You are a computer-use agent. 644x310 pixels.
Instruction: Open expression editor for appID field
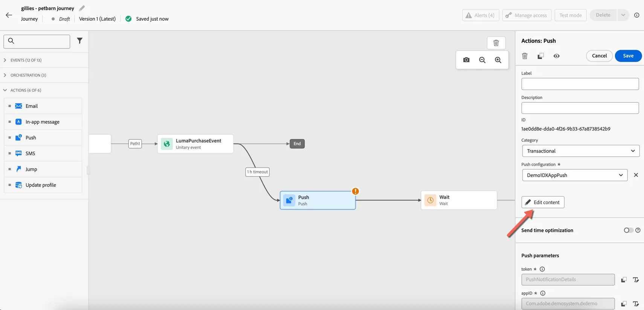click(636, 304)
